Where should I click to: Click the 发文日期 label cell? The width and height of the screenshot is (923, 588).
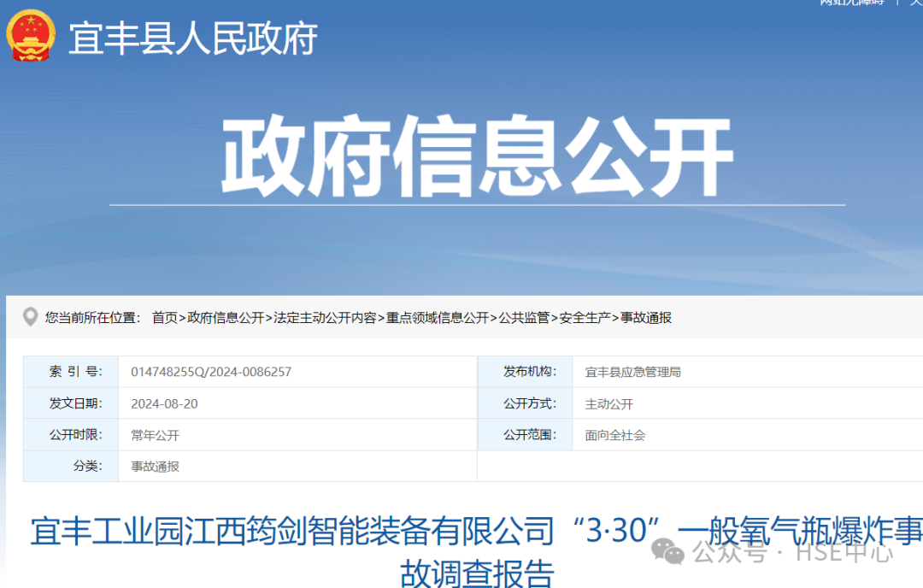[71, 403]
